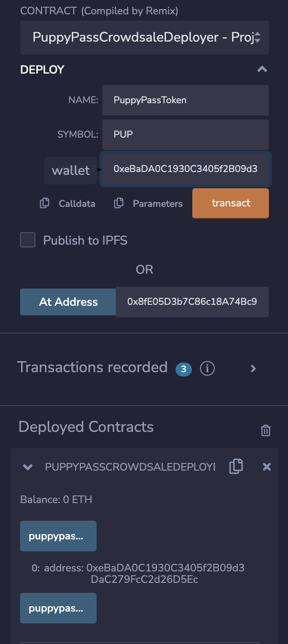Open info tooltip for Transactions recorded
Image resolution: width=288 pixels, height=644 pixels.
point(207,368)
